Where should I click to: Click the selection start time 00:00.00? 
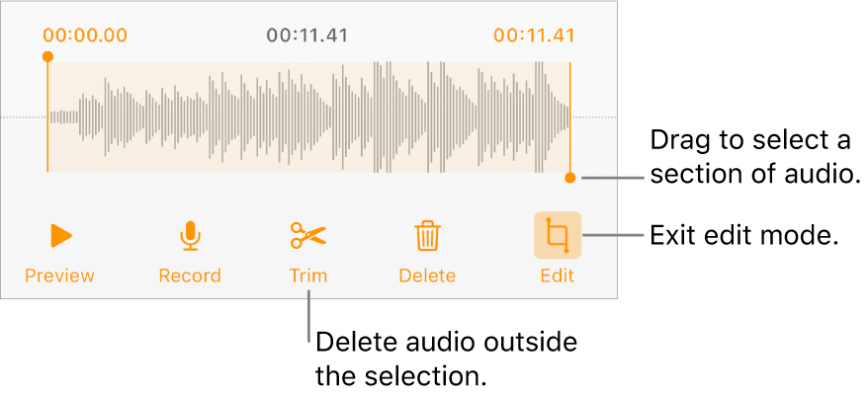pos(85,36)
